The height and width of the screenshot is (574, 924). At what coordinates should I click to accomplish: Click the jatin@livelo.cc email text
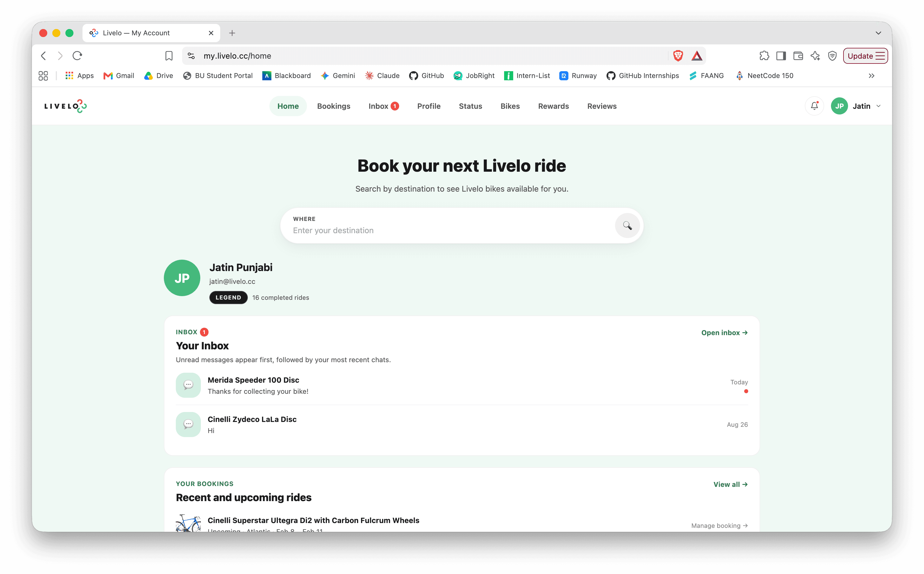(232, 281)
